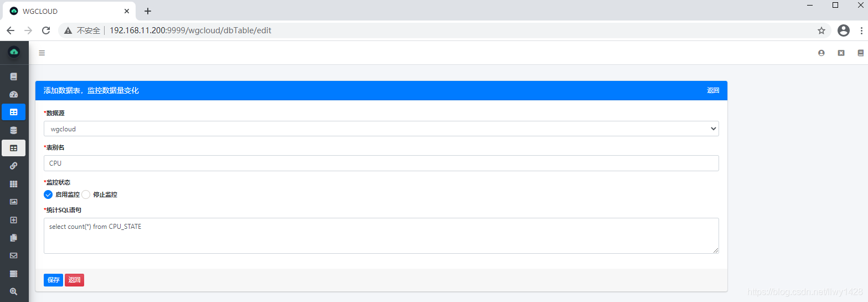
Task: Toggle sidebar with the hamburger menu icon
Action: (x=42, y=53)
